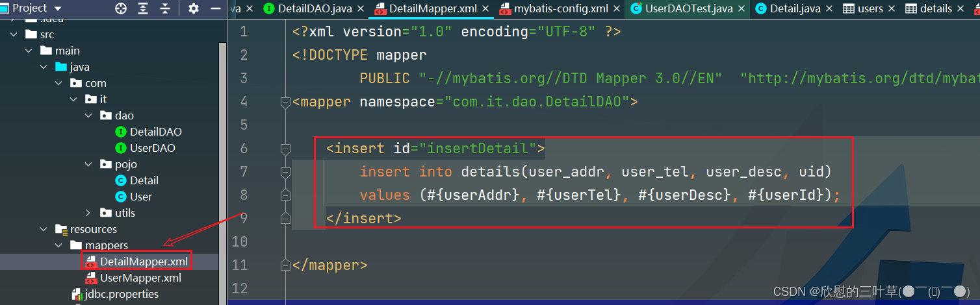Screen dimensions: 980x305
Task: Collapse the resources folder chevron
Action: coord(44,229)
